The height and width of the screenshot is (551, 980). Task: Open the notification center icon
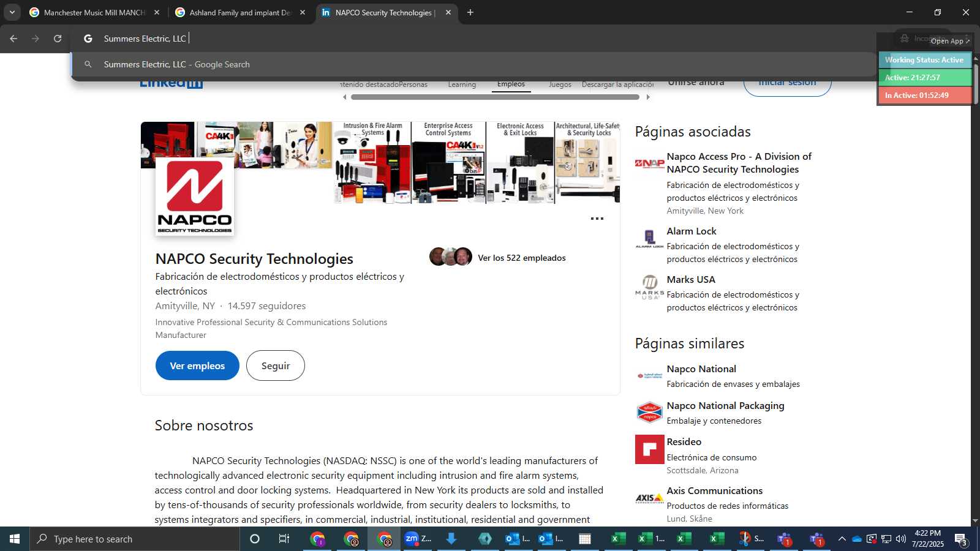961,539
